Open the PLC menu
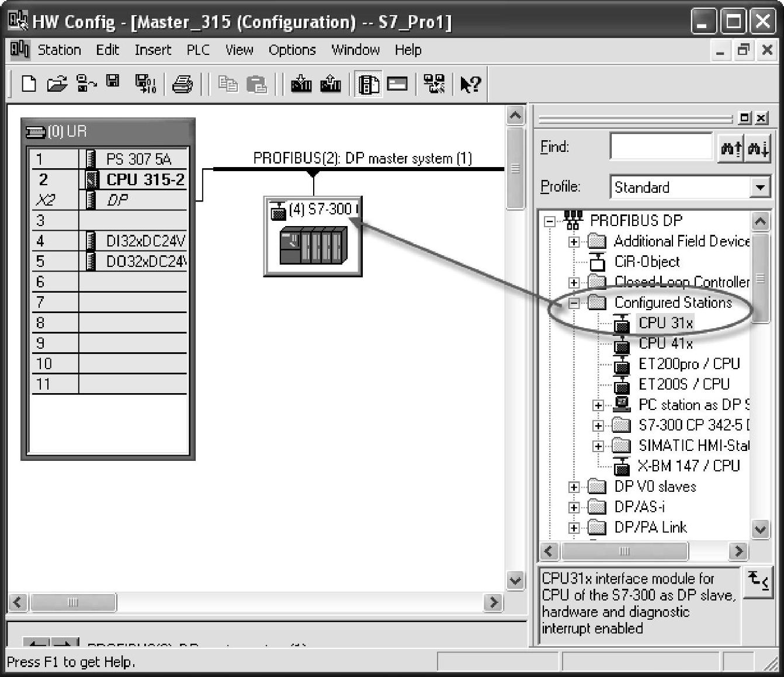Viewport: 784px width, 677px height. point(198,50)
